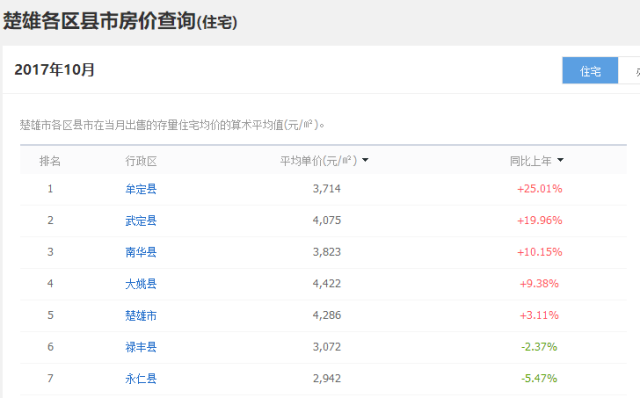The height and width of the screenshot is (398, 640).
Task: Click price value 4,286
Action: [327, 315]
